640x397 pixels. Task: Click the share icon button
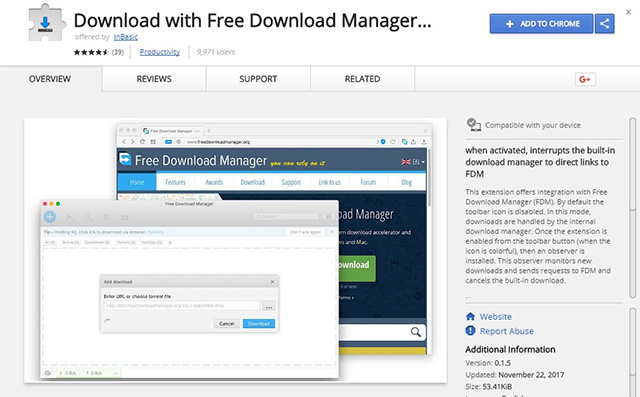click(x=604, y=24)
